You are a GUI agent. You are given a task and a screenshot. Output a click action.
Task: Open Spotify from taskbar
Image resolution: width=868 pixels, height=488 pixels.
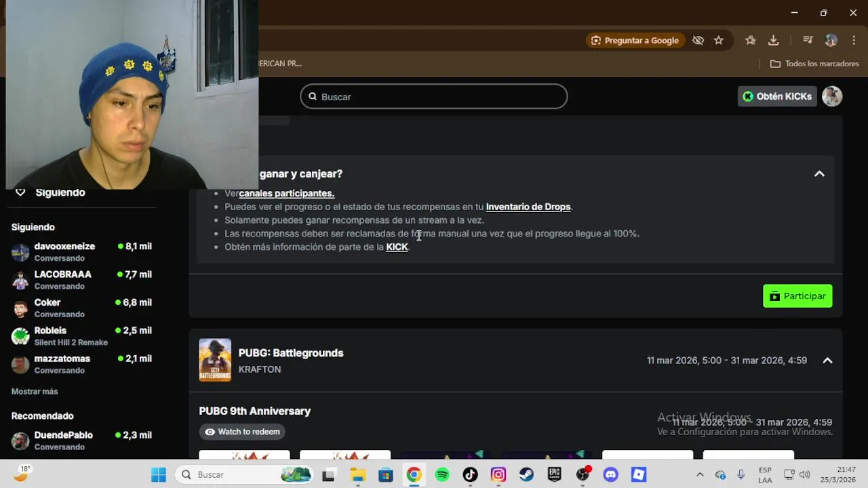(442, 474)
